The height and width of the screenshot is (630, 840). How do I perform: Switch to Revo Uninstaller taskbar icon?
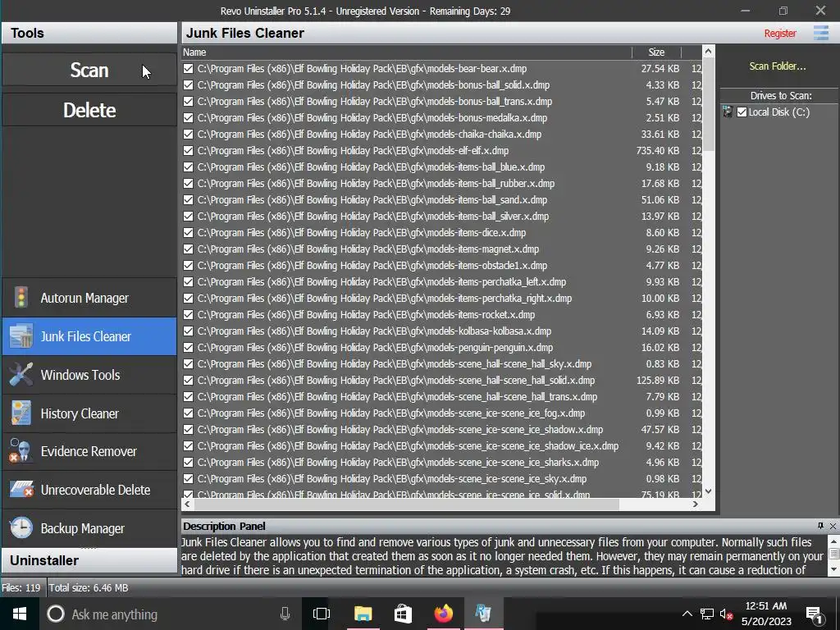483,614
